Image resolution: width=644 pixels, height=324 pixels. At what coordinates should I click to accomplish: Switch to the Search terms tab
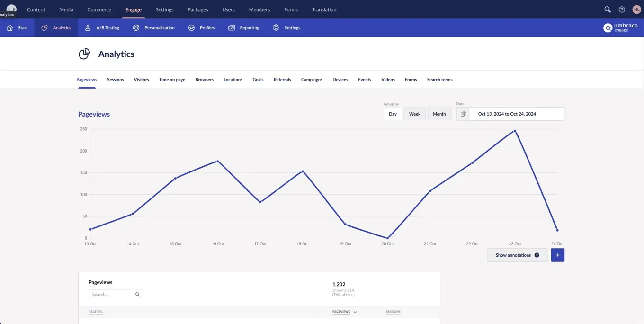point(439,80)
